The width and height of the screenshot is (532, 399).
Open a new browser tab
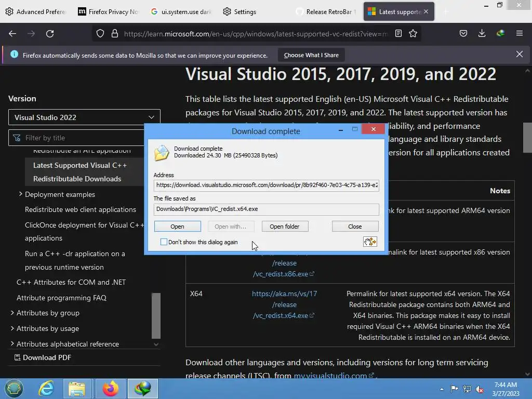pos(445,12)
